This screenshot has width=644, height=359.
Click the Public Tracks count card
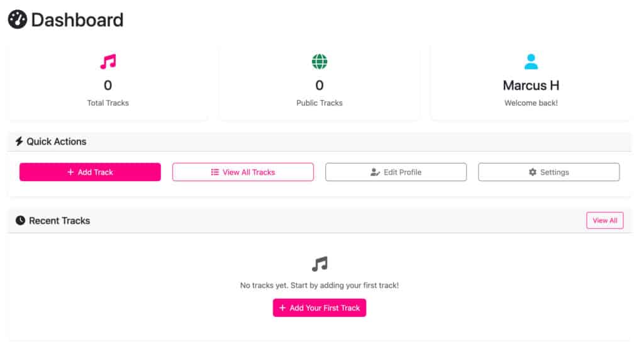pos(319,82)
